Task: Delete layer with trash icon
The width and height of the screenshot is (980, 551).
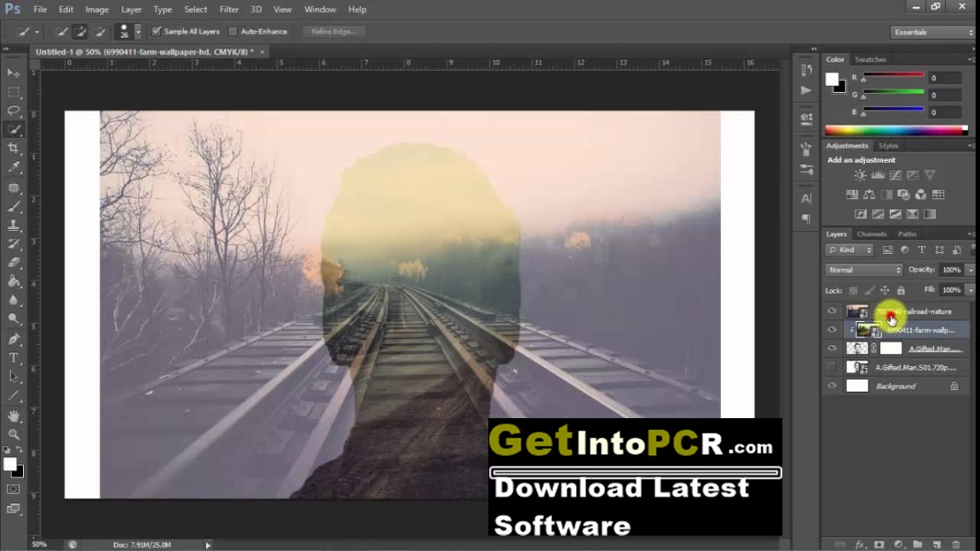Action: coord(955,545)
